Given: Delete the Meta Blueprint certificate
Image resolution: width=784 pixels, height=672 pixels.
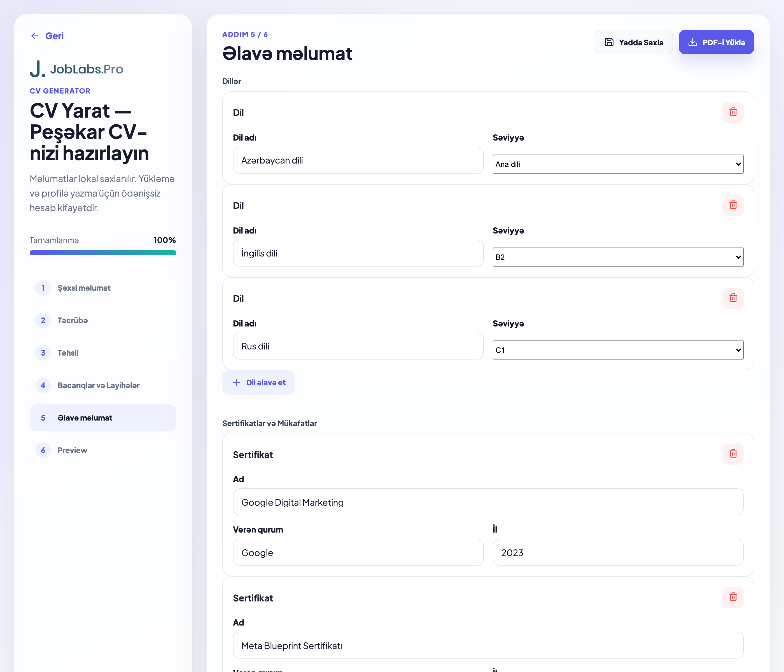Looking at the screenshot, I should [733, 597].
